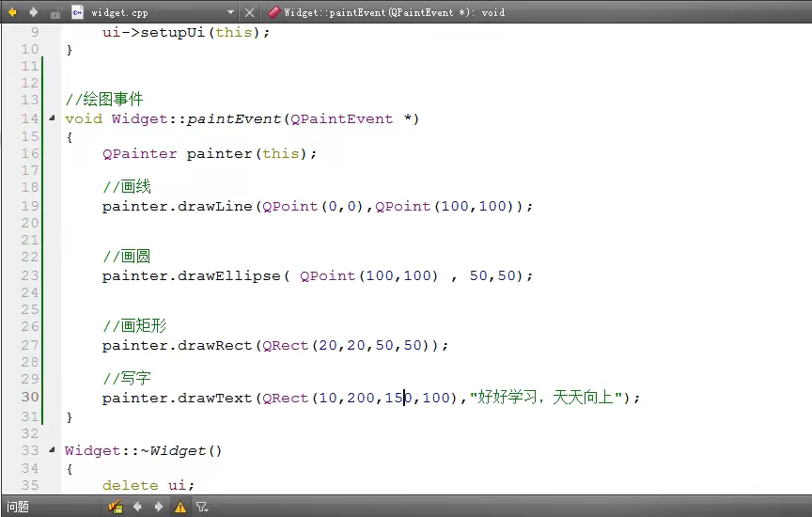Image resolution: width=812 pixels, height=517 pixels.
Task: Click line number 23 in the gutter
Action: 30,275
